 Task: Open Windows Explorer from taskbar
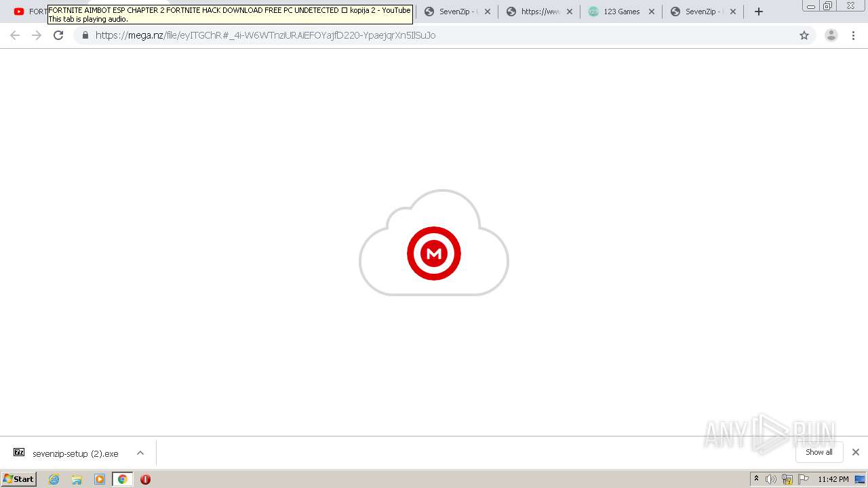[x=77, y=479]
